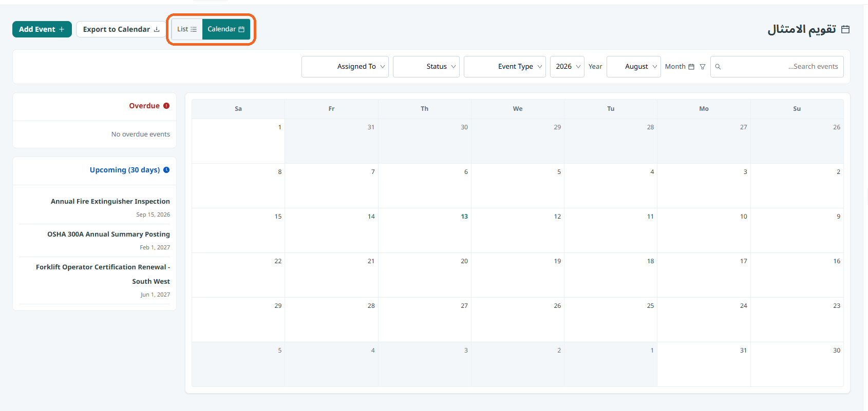The width and height of the screenshot is (868, 411).
Task: Click the Su column header
Action: [x=797, y=109]
